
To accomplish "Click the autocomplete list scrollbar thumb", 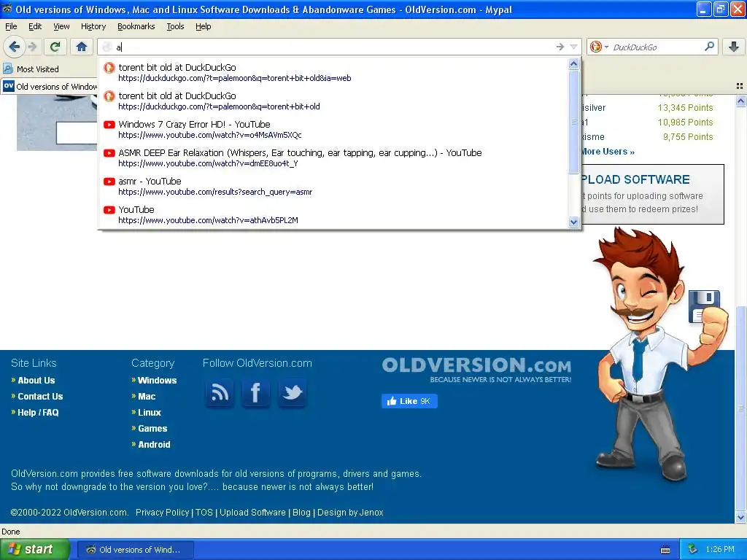I will pos(573,122).
